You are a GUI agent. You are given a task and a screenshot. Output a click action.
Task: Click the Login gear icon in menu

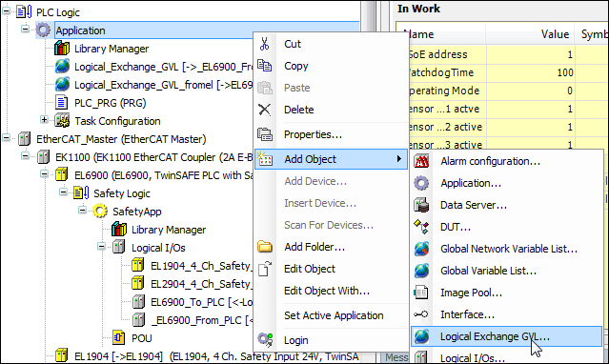[x=265, y=340]
